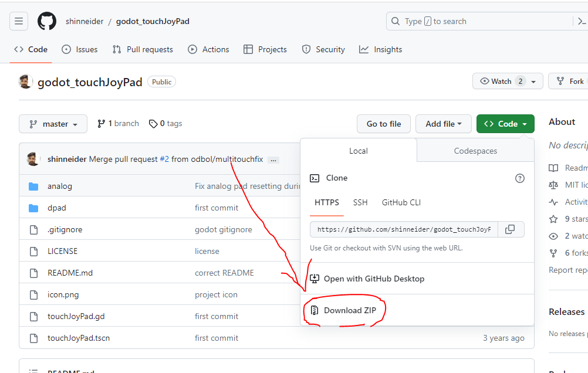Open the 'project icon' commit message
Viewport: 588px width, 373px height.
pos(216,294)
